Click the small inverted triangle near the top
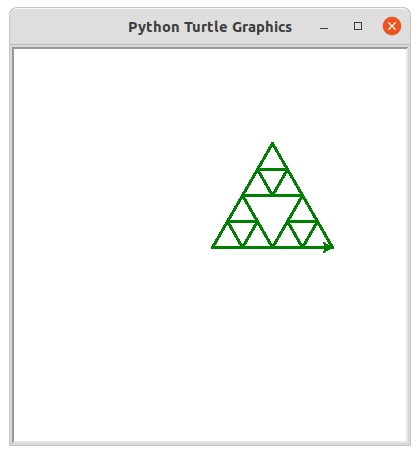Image resolution: width=420 pixels, height=455 pixels. 273,179
